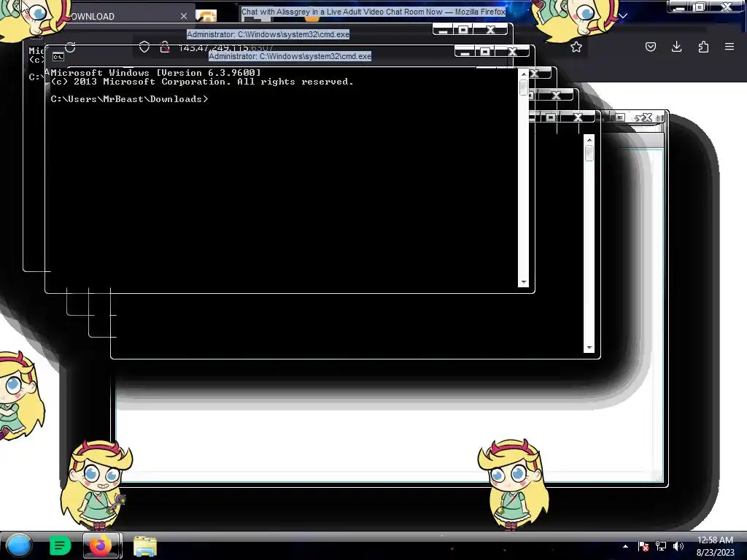Minimize the Firefox window

click(681, 7)
